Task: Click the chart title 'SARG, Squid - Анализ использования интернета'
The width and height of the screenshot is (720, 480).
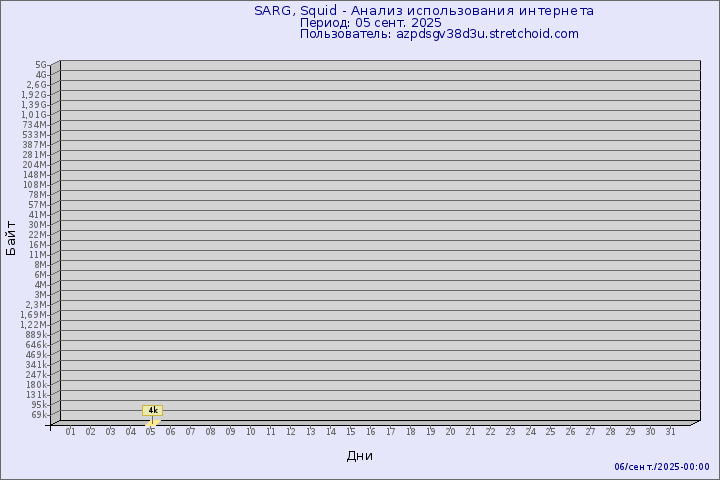Action: tap(423, 11)
